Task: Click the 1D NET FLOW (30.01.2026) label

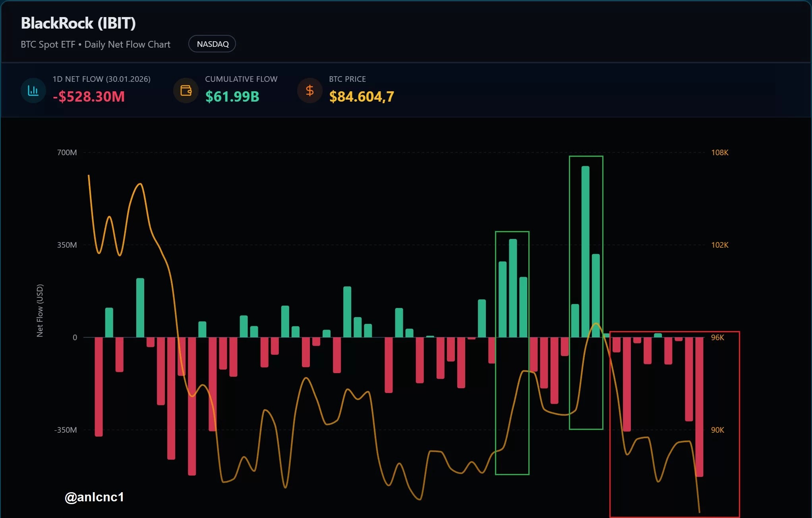Action: coord(102,79)
